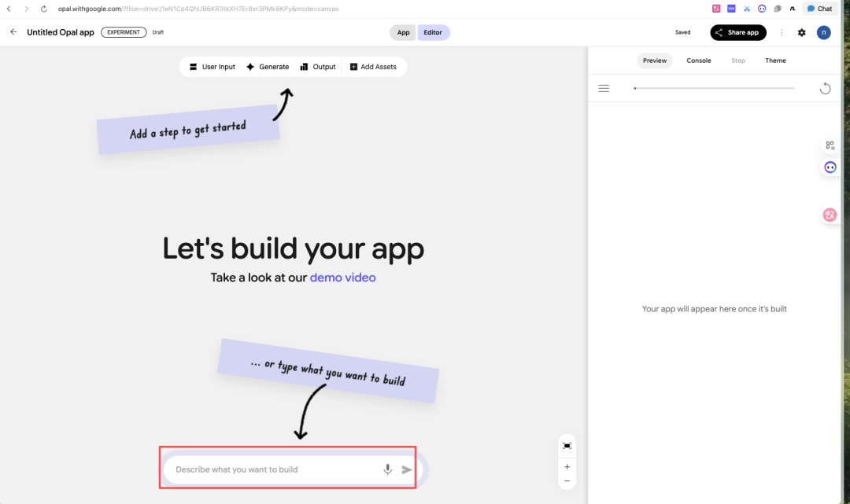Open the round face extension in the browser toolbar

(x=762, y=9)
